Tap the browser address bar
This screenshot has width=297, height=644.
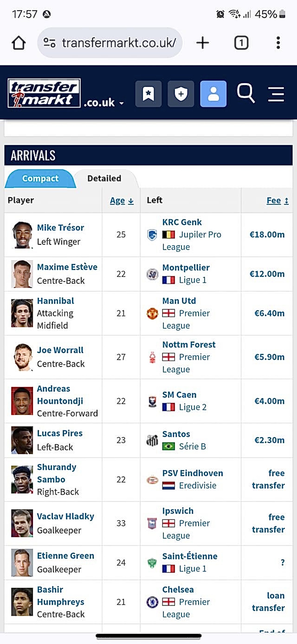[x=114, y=43]
